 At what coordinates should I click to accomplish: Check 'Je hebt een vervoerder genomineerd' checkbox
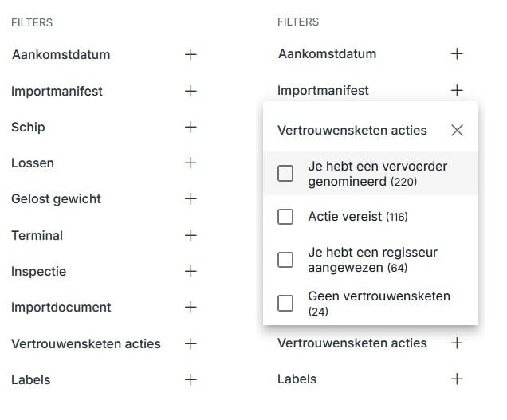coord(285,174)
